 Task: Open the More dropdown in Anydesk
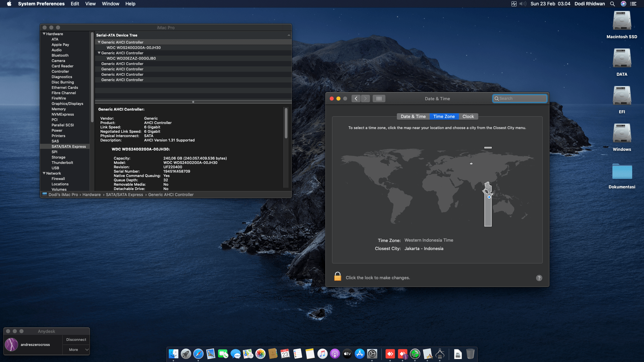coord(76,350)
